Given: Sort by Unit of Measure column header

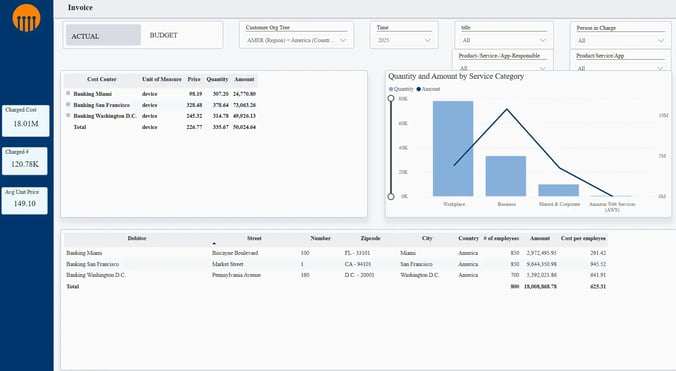Looking at the screenshot, I should [162, 79].
